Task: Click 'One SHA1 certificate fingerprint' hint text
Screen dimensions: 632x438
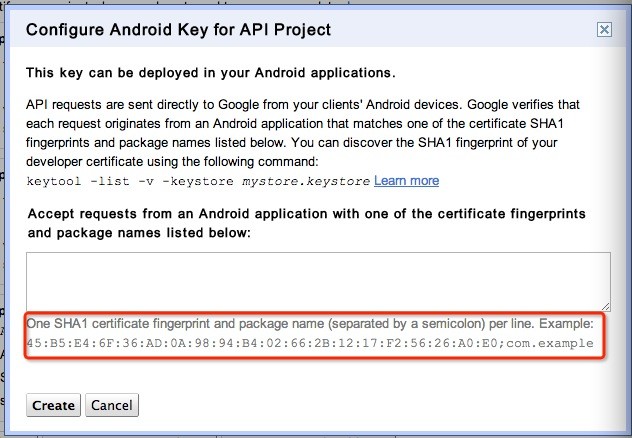Action: tap(310, 324)
